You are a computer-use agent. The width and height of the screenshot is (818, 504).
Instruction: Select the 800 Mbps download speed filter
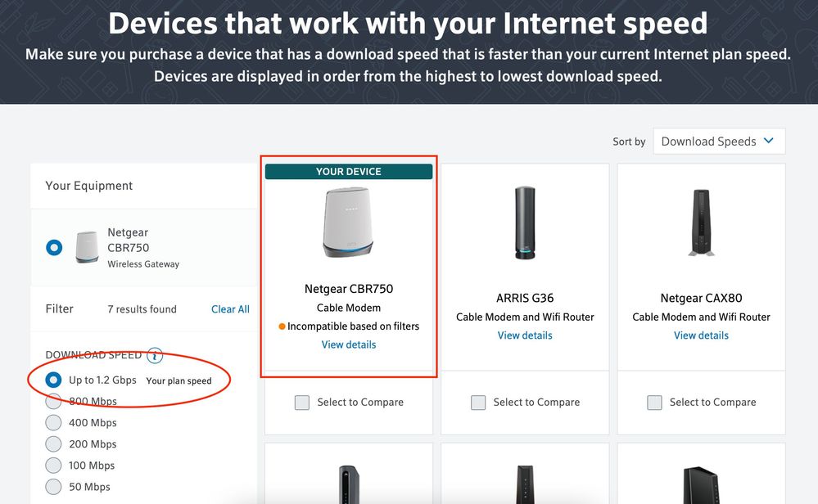click(54, 401)
